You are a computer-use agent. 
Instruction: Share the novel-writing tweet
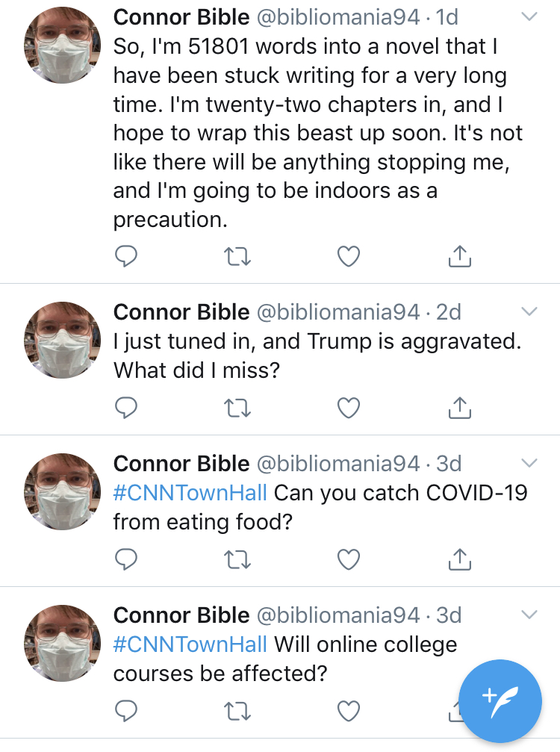click(x=460, y=256)
